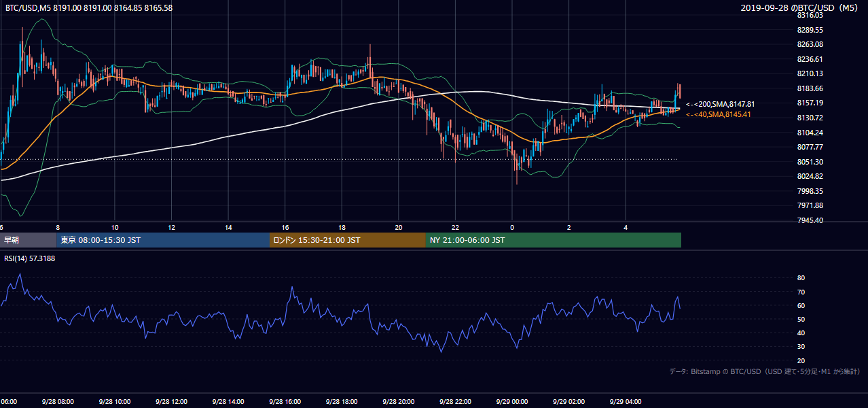Click the 9/29 00:00 bottom time label
The image size is (868, 408).
pos(511,401)
